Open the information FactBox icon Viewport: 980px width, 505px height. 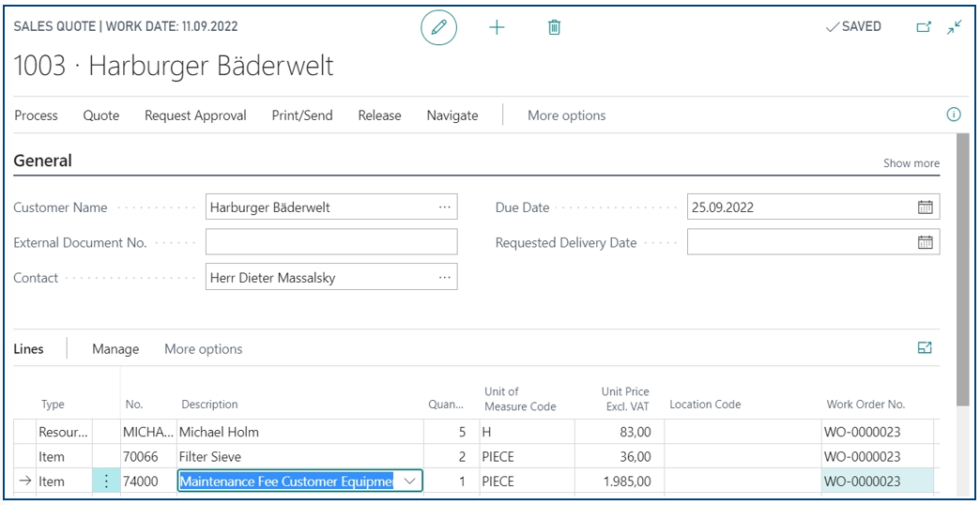[954, 115]
